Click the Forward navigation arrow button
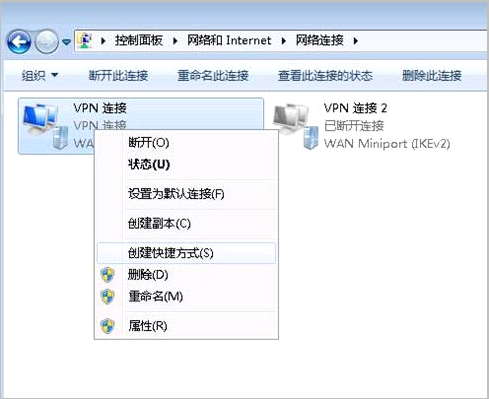 (47, 42)
